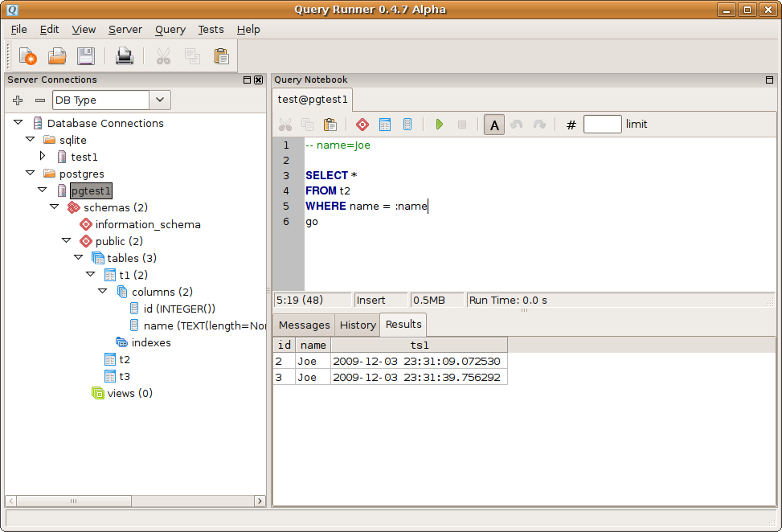Stop the query with the square stop button
This screenshot has height=532, width=782.
(x=462, y=124)
